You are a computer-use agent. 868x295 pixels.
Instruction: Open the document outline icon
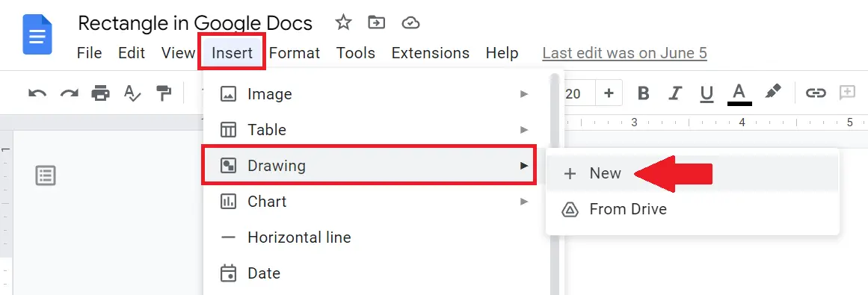[46, 176]
